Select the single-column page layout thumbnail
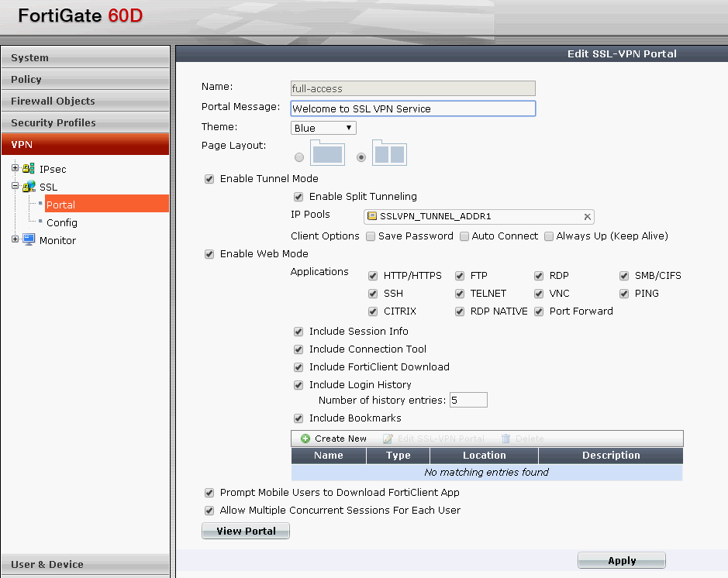 tap(327, 153)
